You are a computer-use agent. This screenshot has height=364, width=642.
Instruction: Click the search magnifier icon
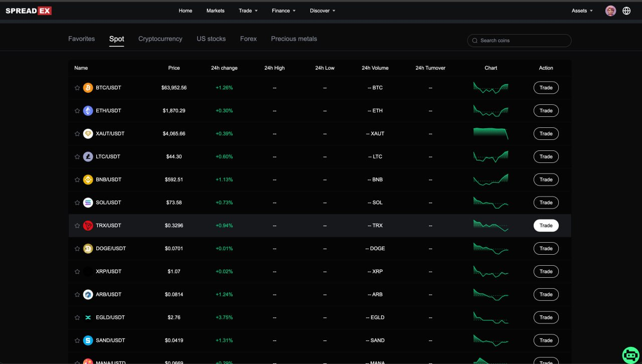pos(475,41)
